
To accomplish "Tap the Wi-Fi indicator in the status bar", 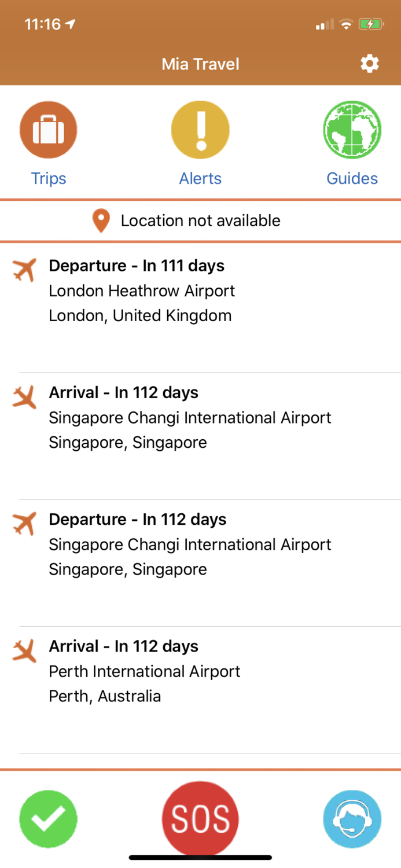I will pos(347,24).
